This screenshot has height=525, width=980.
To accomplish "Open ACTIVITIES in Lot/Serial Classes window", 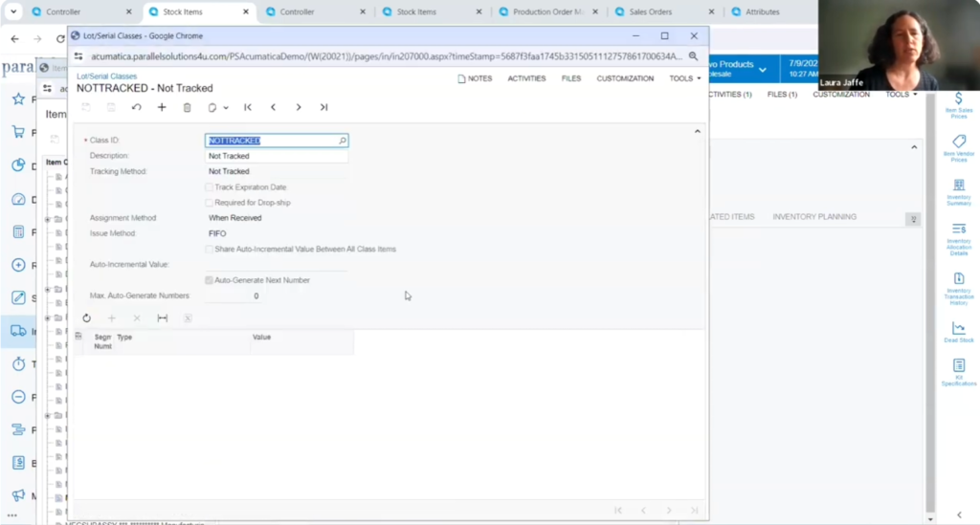I will pyautogui.click(x=526, y=78).
